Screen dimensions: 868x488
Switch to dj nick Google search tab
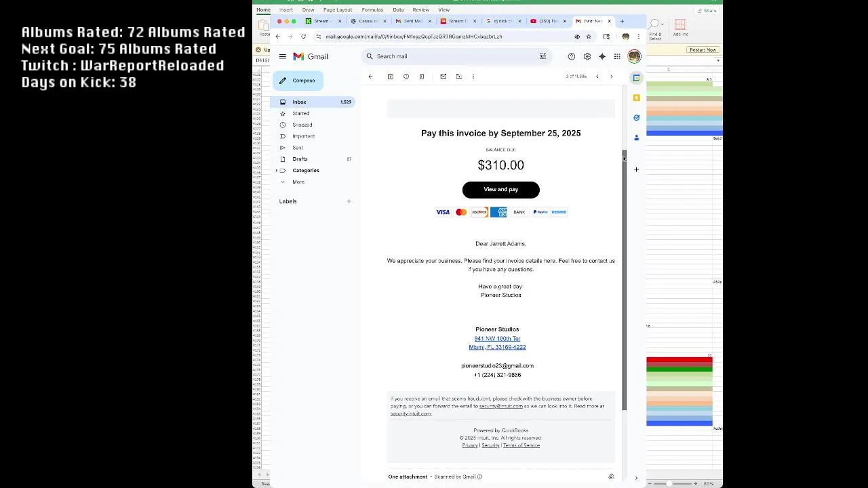503,21
